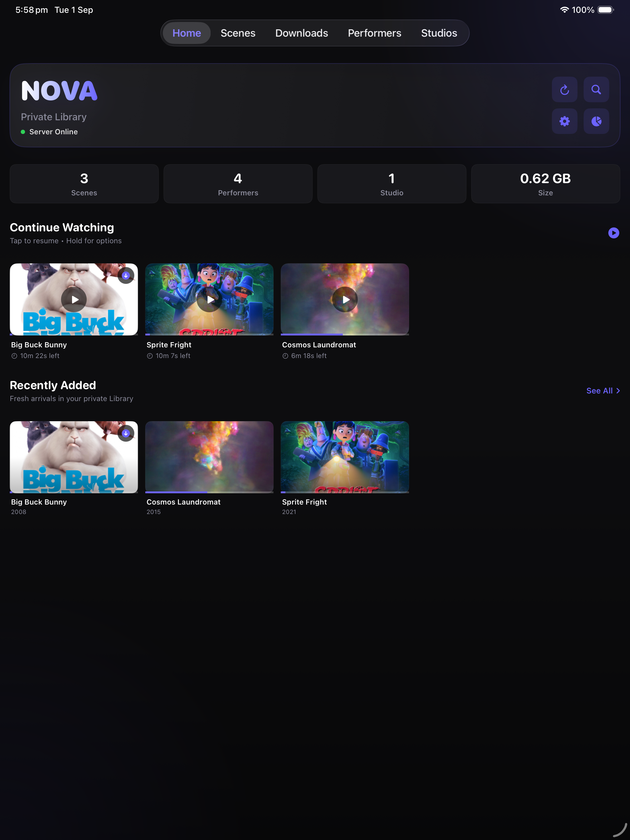The width and height of the screenshot is (630, 840).
Task: Click Sprite Fright progress bar in Continue Watching
Action: tap(209, 335)
